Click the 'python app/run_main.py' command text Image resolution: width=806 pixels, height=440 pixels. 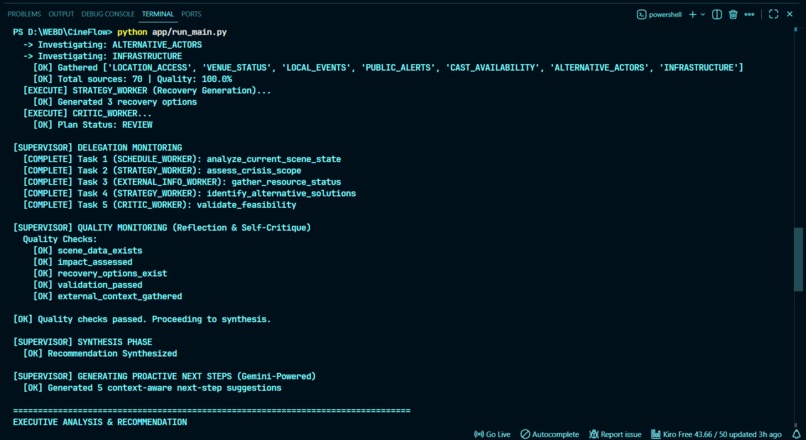[172, 32]
